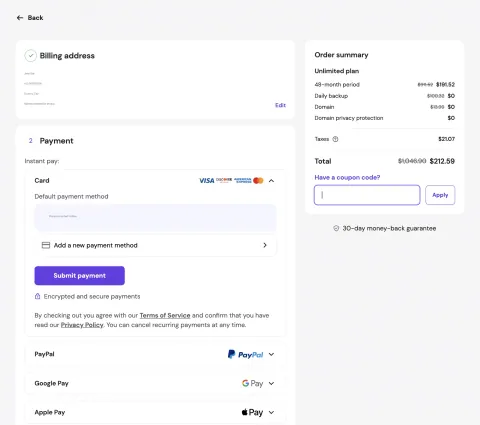The width and height of the screenshot is (480, 425).
Task: Click the American Express logo
Action: coord(243,180)
